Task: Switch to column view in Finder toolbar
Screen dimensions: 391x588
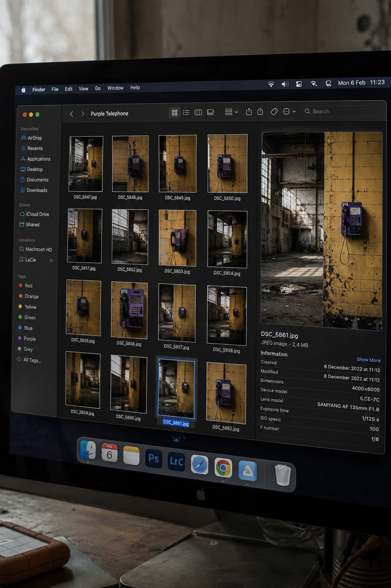Action: tap(198, 112)
